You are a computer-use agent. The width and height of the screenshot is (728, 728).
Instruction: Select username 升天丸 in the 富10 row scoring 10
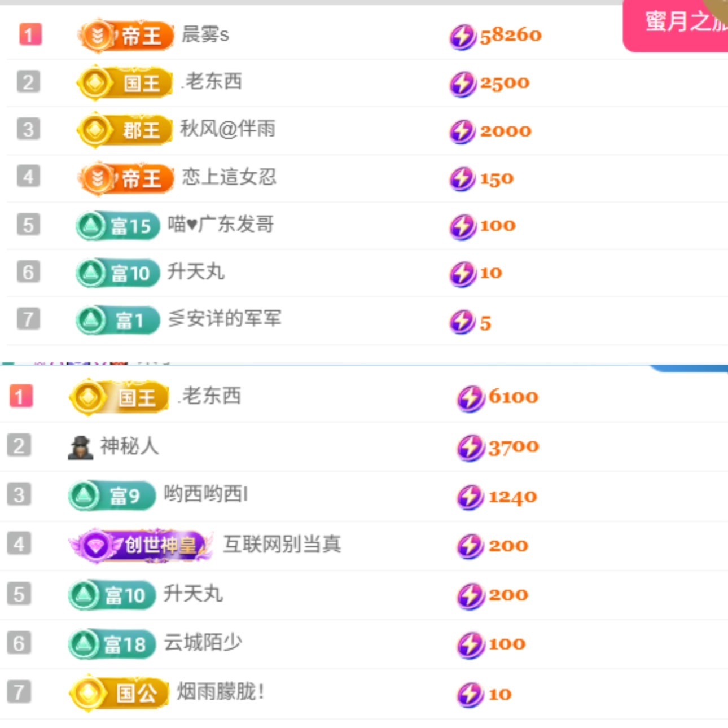(x=196, y=271)
